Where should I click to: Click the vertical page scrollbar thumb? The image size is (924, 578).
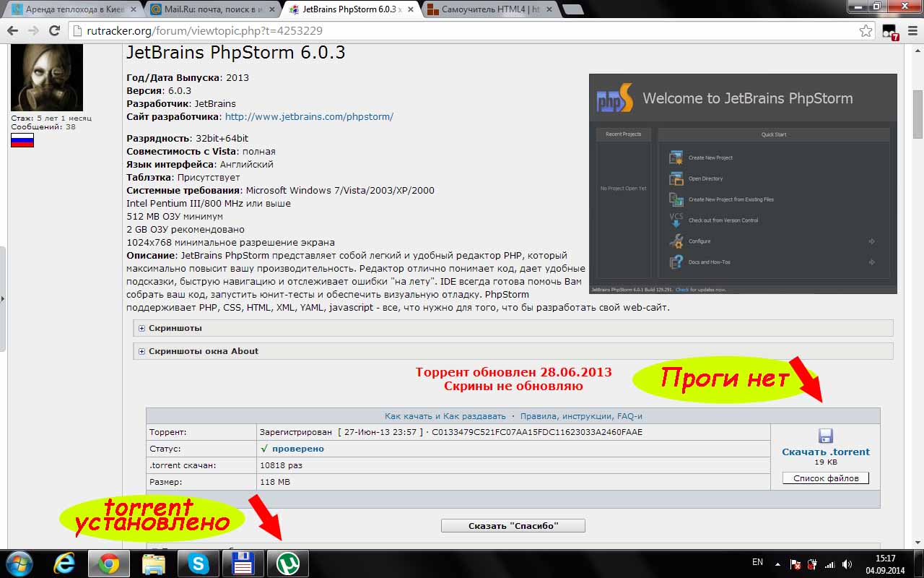pos(918,113)
